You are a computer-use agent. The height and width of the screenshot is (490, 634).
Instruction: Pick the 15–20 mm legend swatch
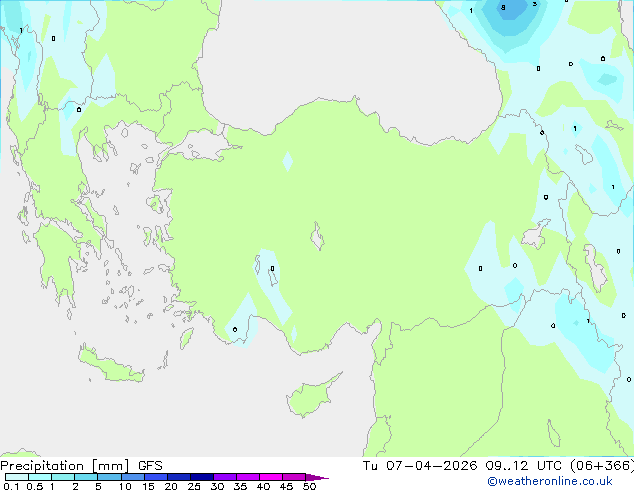(156, 477)
